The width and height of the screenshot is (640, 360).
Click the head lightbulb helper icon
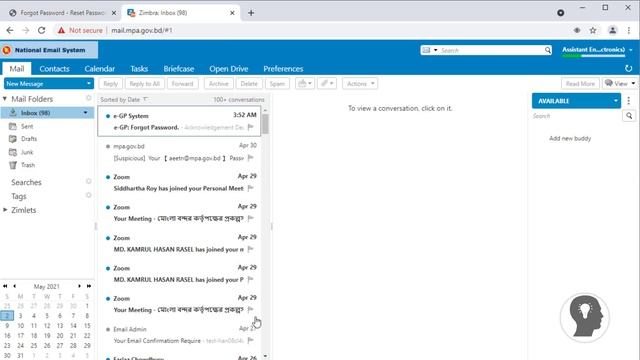point(585,317)
